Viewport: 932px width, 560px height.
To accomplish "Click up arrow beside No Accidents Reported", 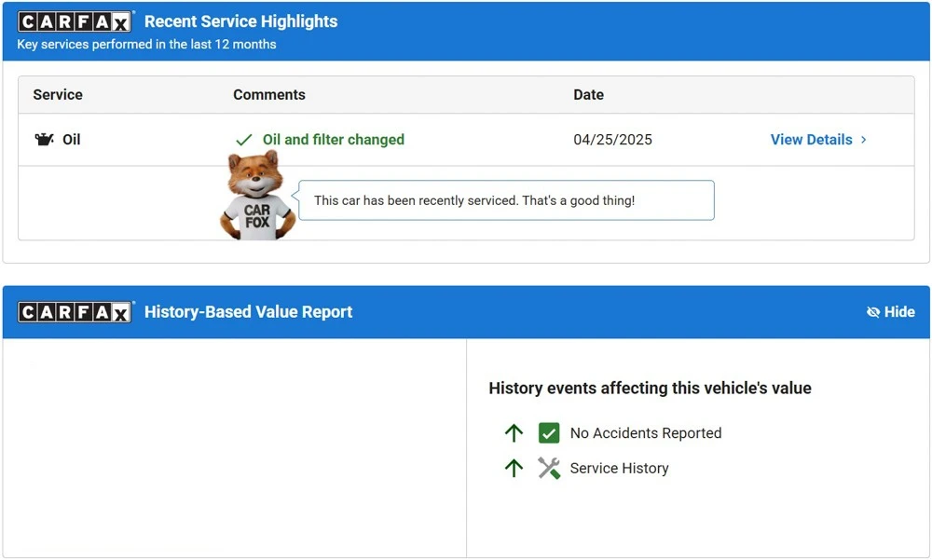I will pyautogui.click(x=514, y=432).
